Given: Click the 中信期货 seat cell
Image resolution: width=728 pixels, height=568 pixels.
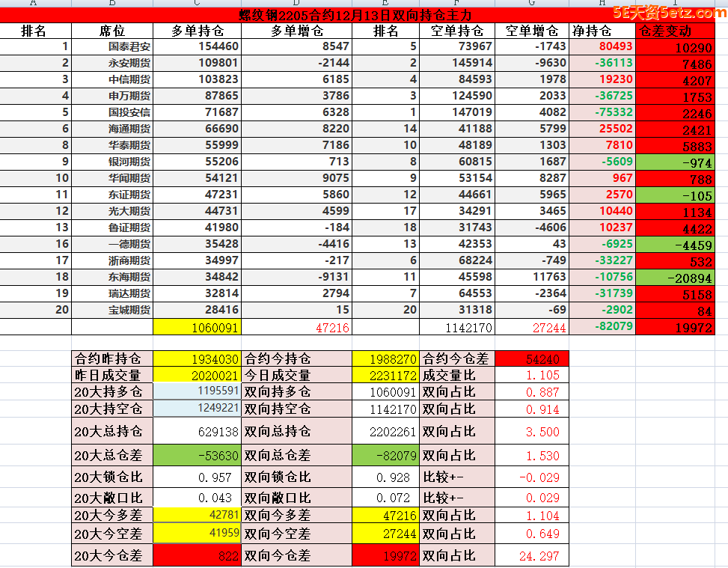Looking at the screenshot, I should (x=112, y=79).
